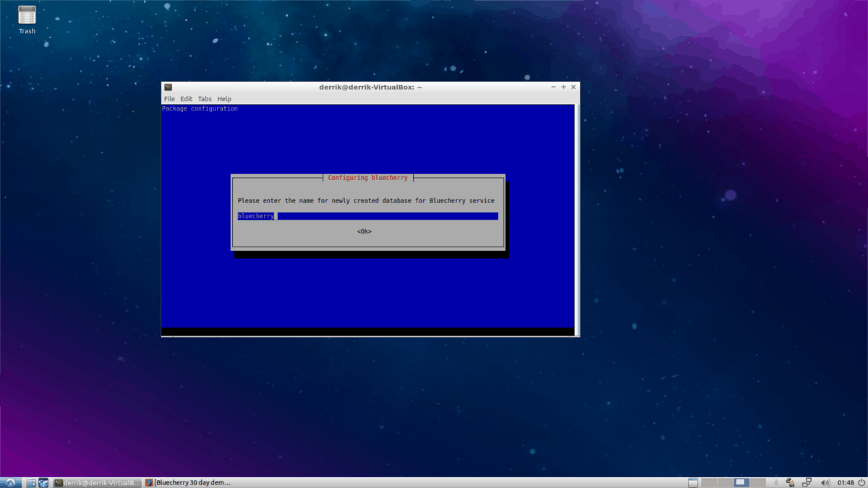
Task: Open the File menu in the terminal
Action: pyautogui.click(x=169, y=98)
